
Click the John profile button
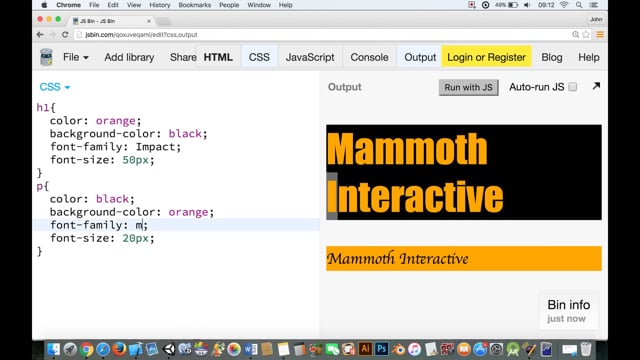pyautogui.click(x=596, y=19)
